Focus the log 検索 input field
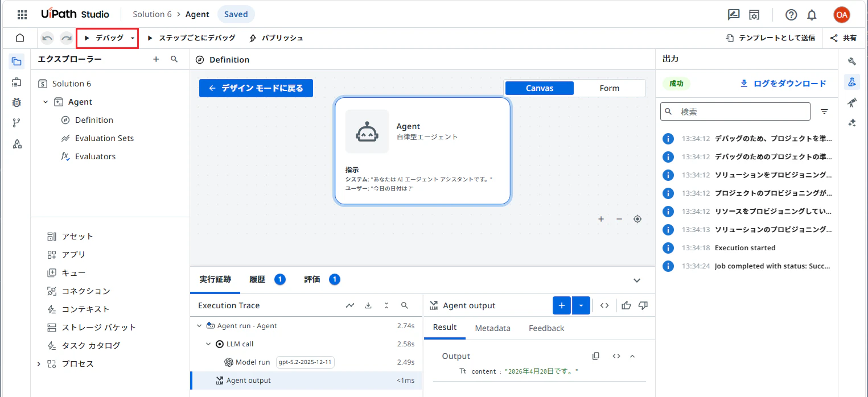 click(x=735, y=111)
